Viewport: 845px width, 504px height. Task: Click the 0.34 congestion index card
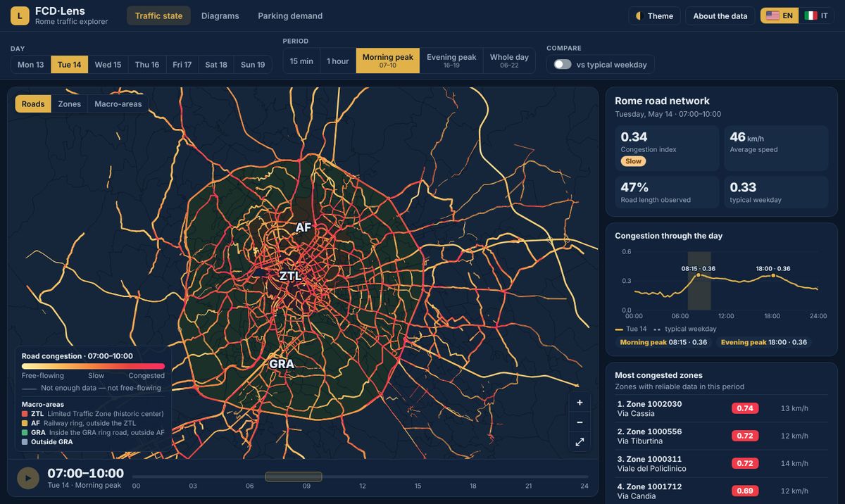tap(667, 148)
